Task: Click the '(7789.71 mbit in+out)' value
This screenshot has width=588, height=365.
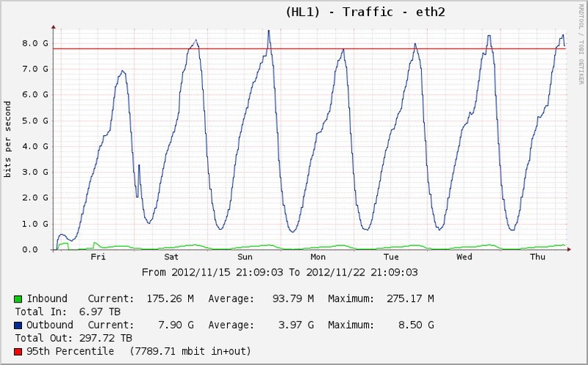Action: [x=190, y=352]
